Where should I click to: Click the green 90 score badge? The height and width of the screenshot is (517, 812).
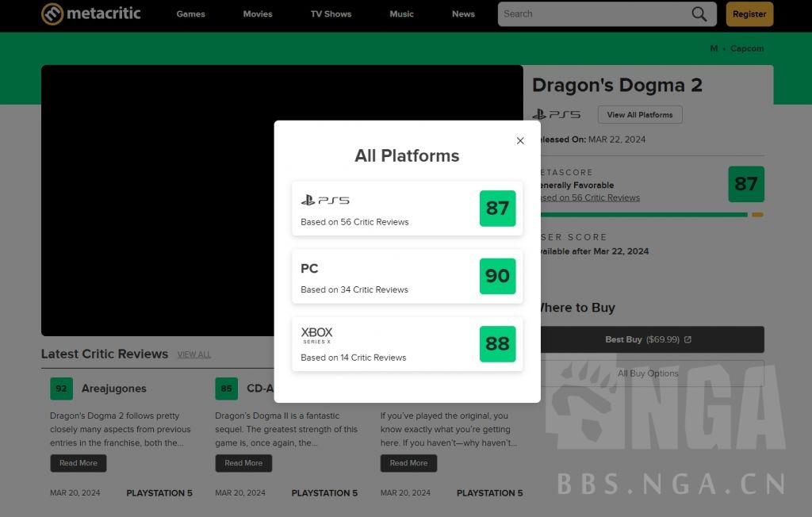(x=497, y=276)
